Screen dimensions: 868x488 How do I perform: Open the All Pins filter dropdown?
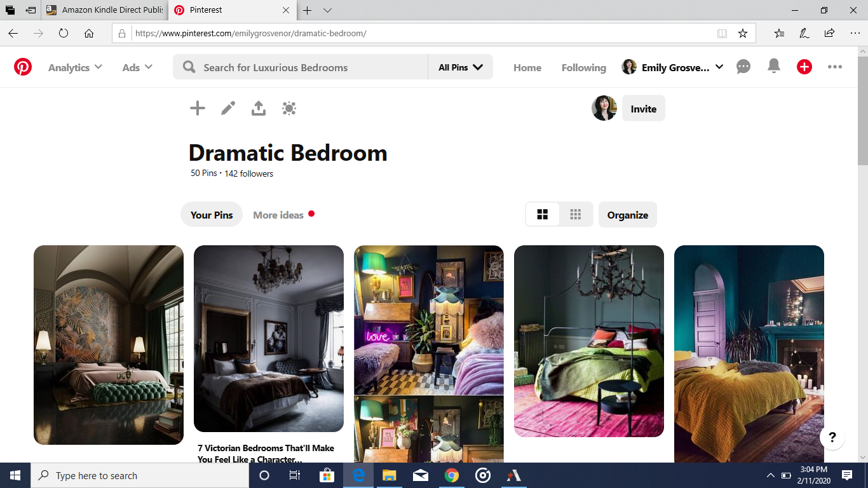point(461,67)
